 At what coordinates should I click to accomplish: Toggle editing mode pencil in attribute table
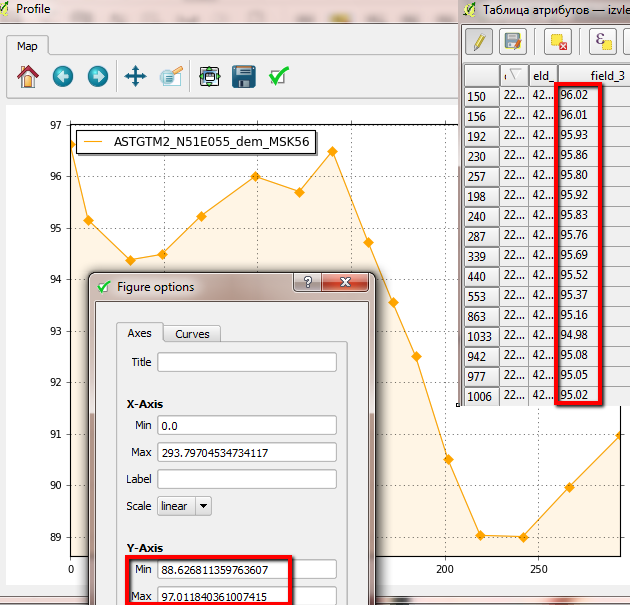pos(478,42)
